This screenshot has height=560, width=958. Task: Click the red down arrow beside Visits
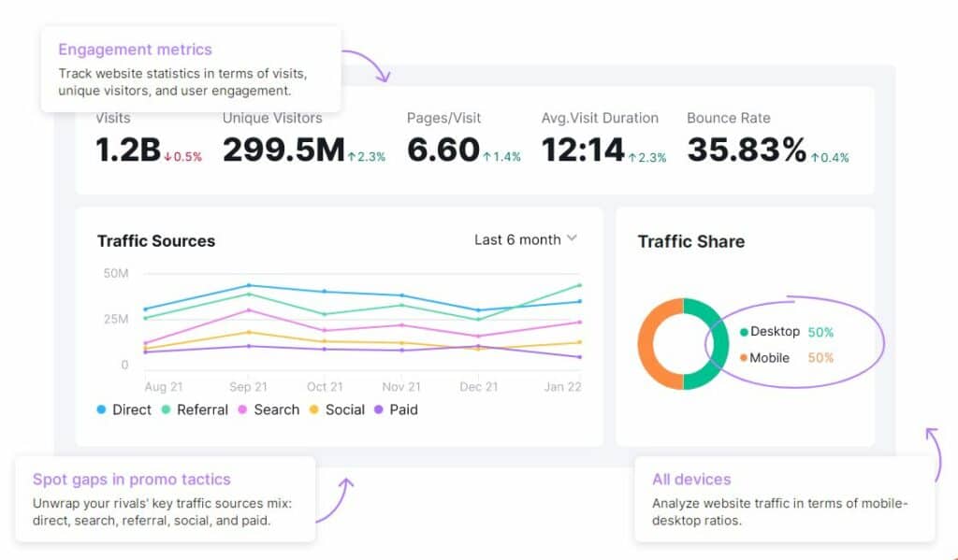pos(168,157)
